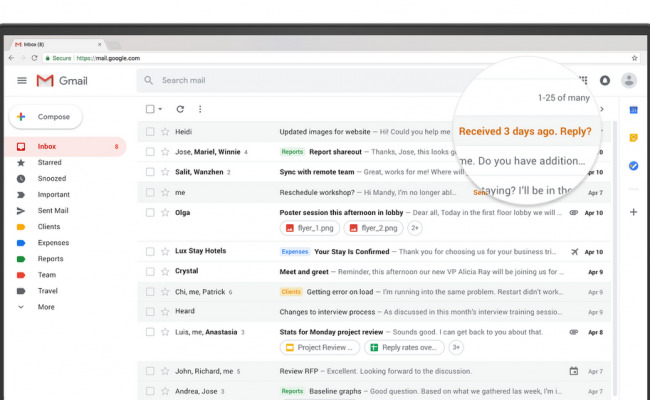The width and height of the screenshot is (650, 400).
Task: Open Google Tasks in side panel
Action: click(x=633, y=165)
